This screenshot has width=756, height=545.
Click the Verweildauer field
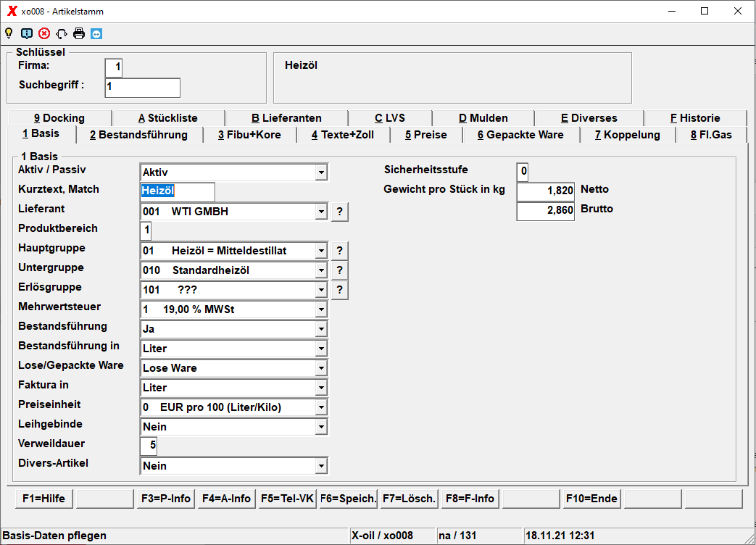[149, 446]
